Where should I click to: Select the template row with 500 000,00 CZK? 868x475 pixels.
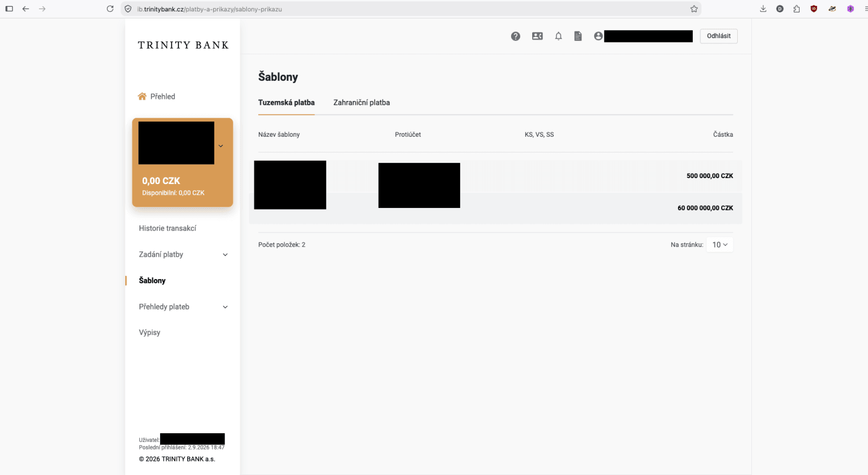pyautogui.click(x=495, y=176)
